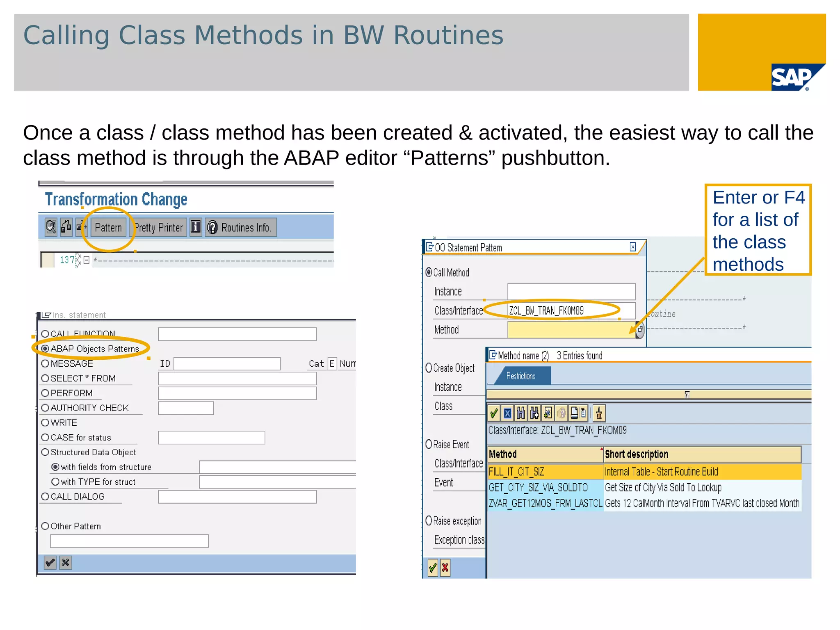Click the Print icon in hit list toolbar

[x=574, y=413]
